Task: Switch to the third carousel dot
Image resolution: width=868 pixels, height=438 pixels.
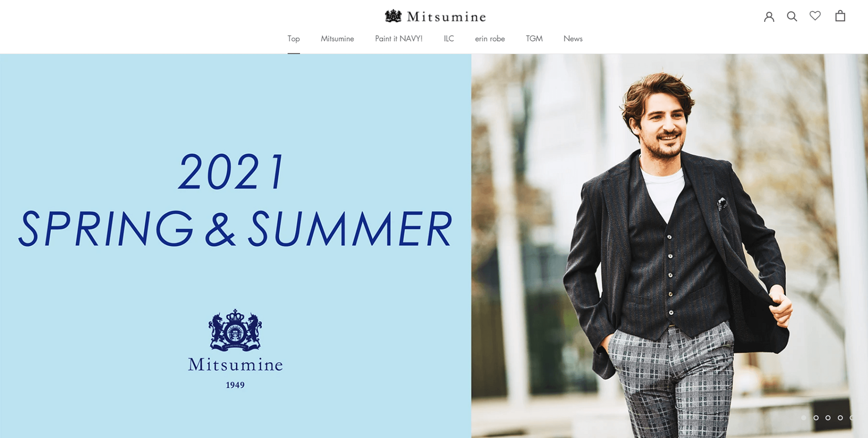Action: pos(828,418)
